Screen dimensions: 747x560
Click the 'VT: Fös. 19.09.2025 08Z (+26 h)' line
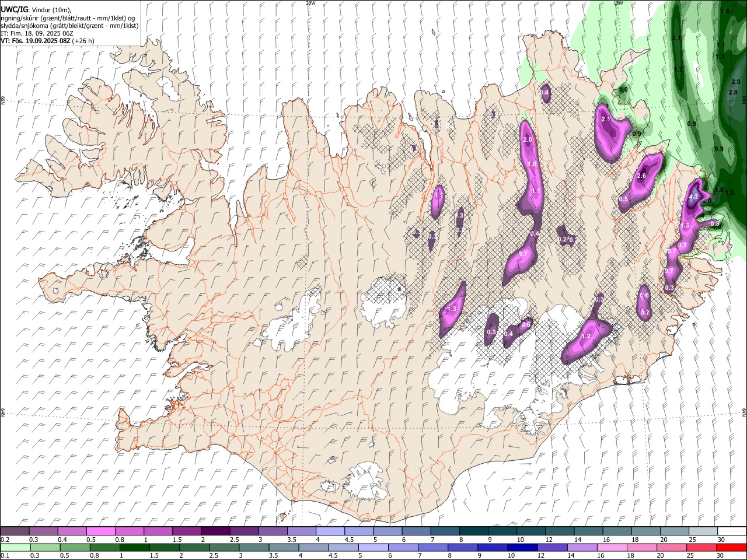click(47, 41)
